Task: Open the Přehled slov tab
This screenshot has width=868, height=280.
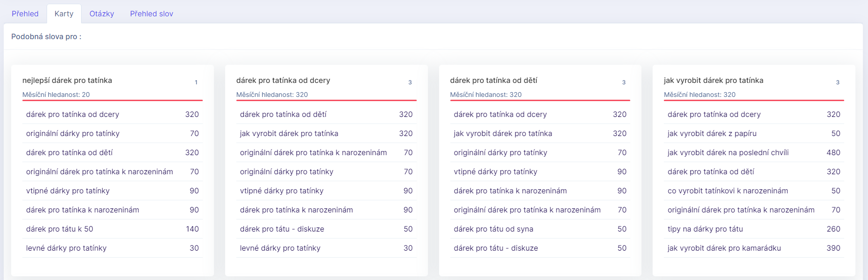Action: tap(152, 14)
